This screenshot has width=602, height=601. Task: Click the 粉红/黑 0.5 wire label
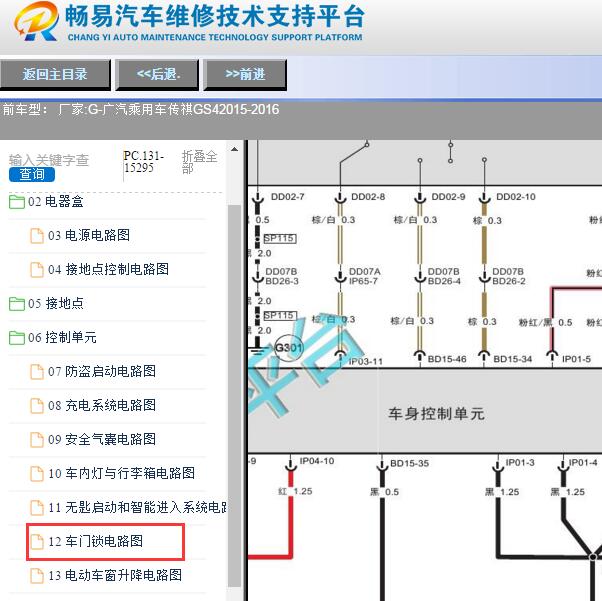pyautogui.click(x=545, y=322)
